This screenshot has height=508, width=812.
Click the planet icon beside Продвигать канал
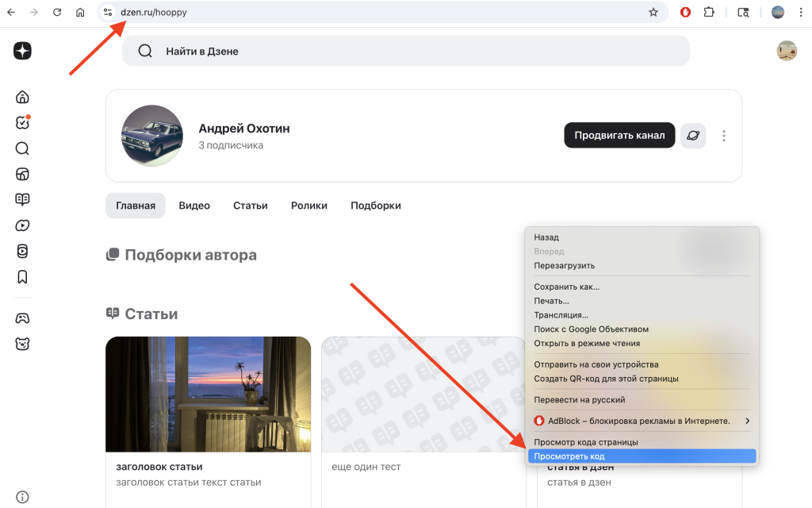[x=693, y=136]
